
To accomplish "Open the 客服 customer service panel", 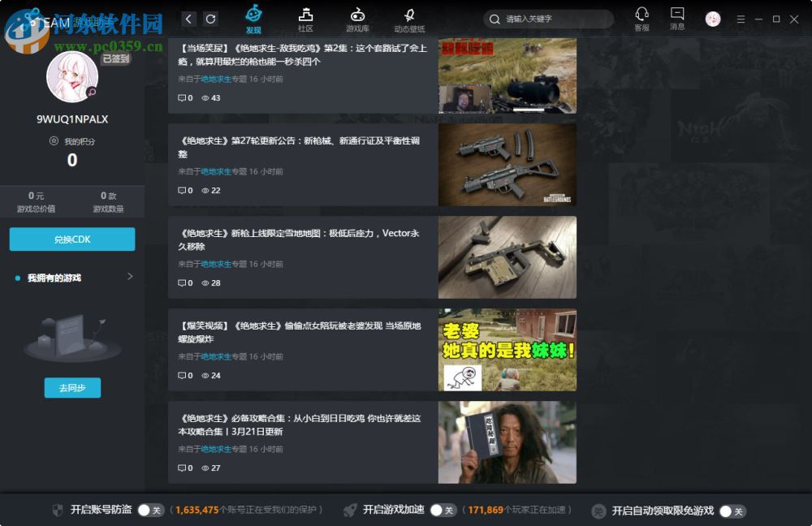I will (x=641, y=18).
